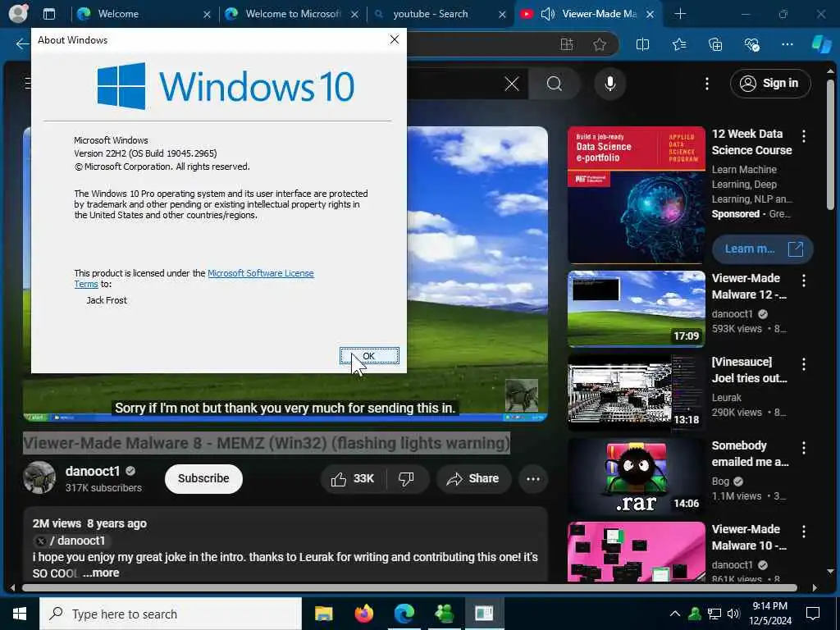The height and width of the screenshot is (630, 840).
Task: Open the volume control tray icon
Action: 733,614
